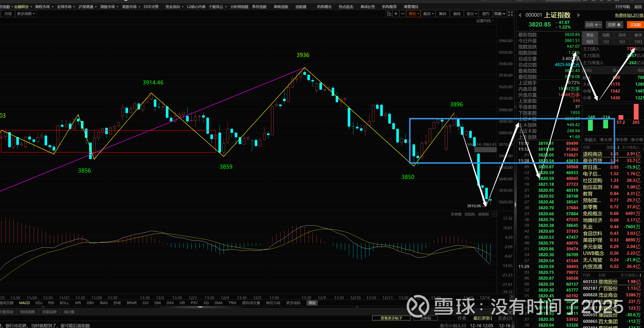
Task: Click the chart lock icon
Action: [389, 14]
